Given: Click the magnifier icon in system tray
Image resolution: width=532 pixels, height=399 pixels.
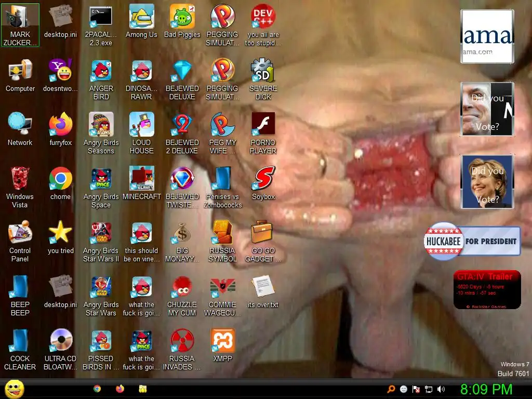Looking at the screenshot, I should pos(391,389).
